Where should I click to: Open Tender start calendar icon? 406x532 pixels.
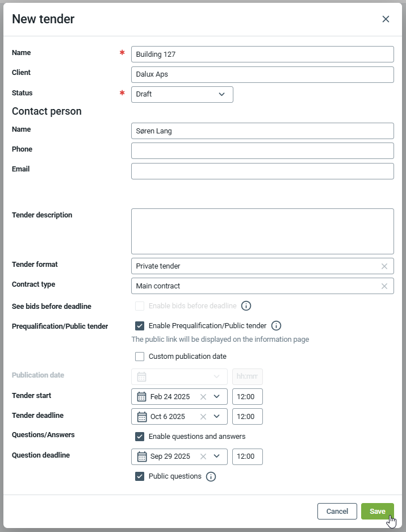pyautogui.click(x=141, y=397)
